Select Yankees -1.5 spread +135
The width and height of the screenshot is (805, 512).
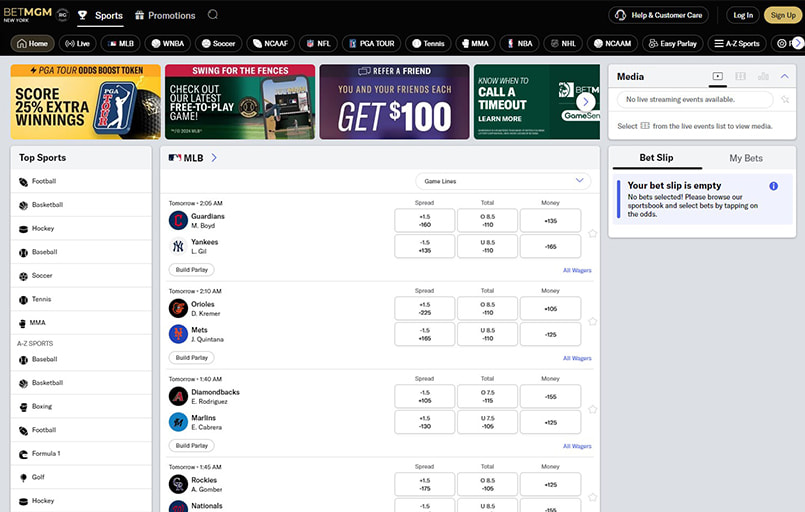click(x=425, y=246)
